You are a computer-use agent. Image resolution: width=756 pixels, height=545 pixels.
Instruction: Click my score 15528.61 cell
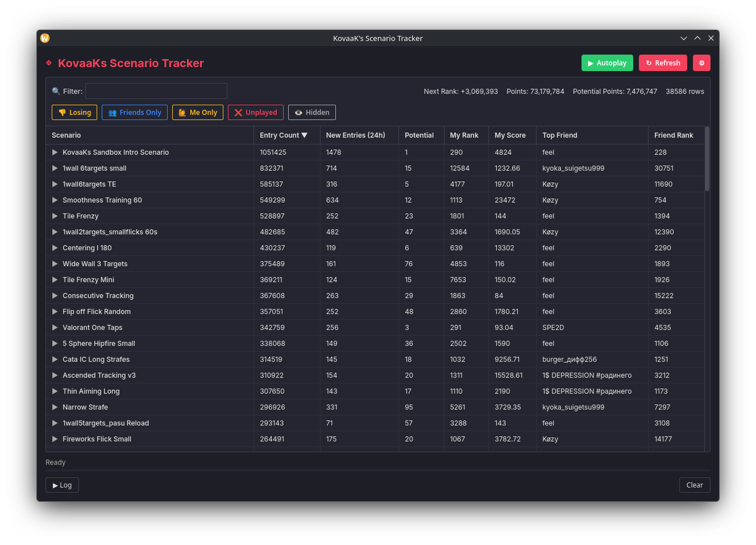pos(509,375)
